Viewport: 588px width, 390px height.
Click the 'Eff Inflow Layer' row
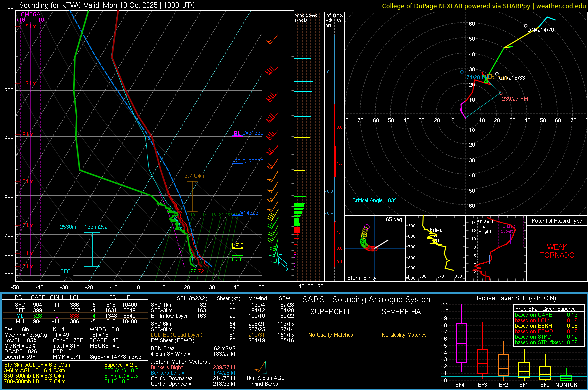[x=222, y=316]
